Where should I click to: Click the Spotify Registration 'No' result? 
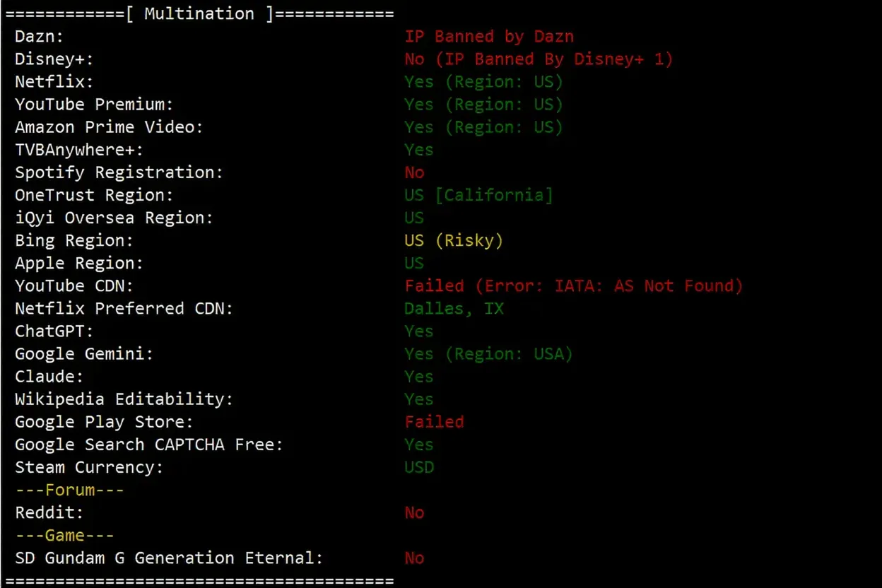click(x=414, y=172)
